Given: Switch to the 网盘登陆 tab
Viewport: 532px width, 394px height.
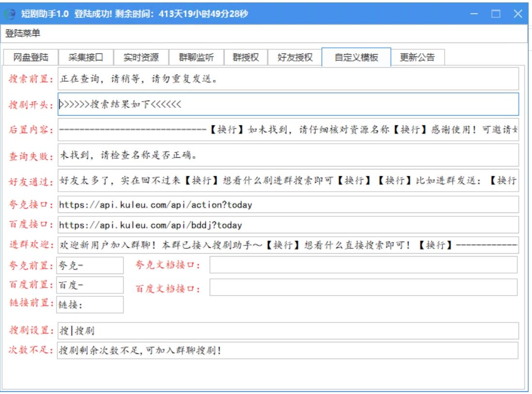Looking at the screenshot, I should pos(31,57).
